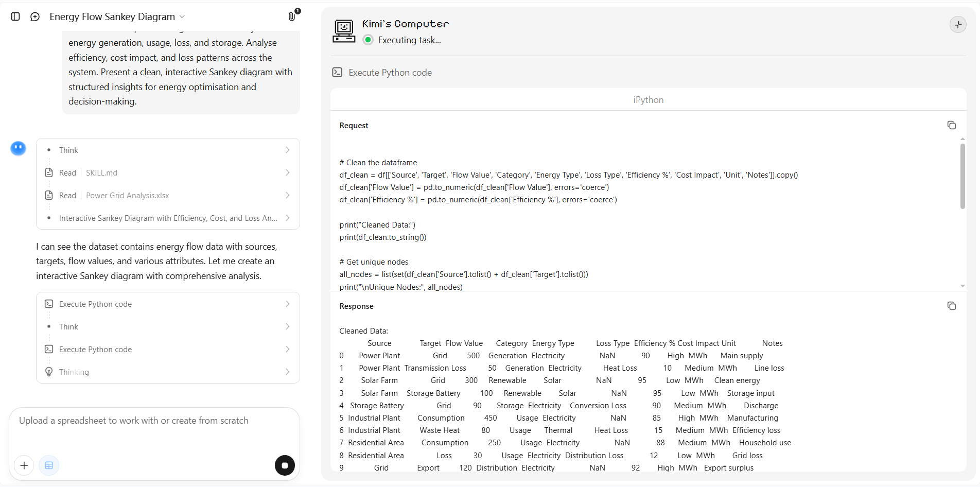Viewport: 980px width, 487px height.
Task: Expand the first Think step
Action: [x=168, y=150]
